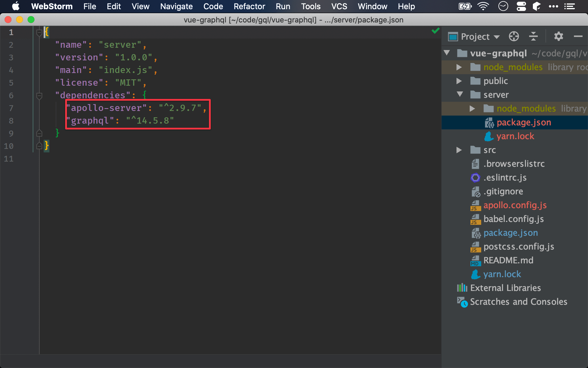588x368 pixels.
Task: Select postcss.config.js in project tree
Action: click(519, 246)
